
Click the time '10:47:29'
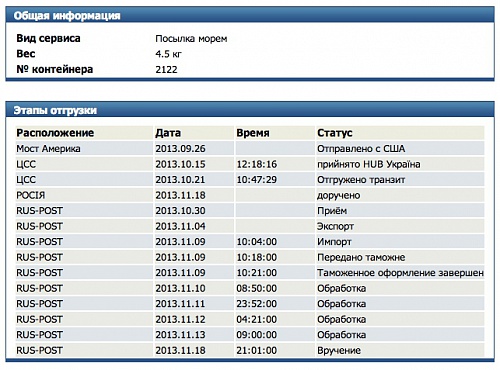pos(257,180)
